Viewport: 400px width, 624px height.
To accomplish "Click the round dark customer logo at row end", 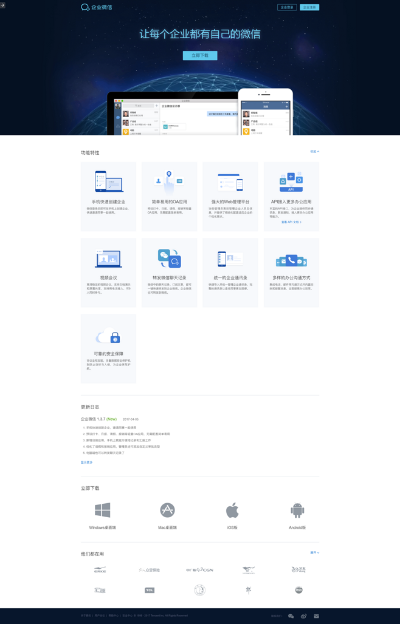I will pyautogui.click(x=299, y=590).
